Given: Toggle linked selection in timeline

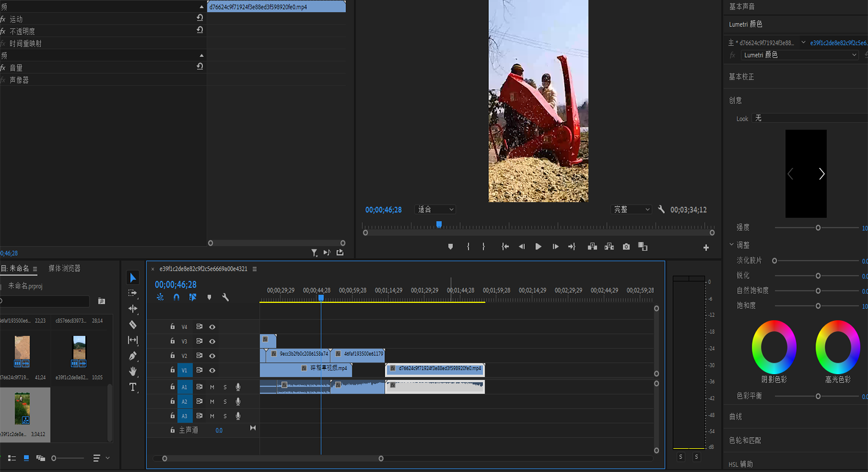Looking at the screenshot, I should coord(193,297).
